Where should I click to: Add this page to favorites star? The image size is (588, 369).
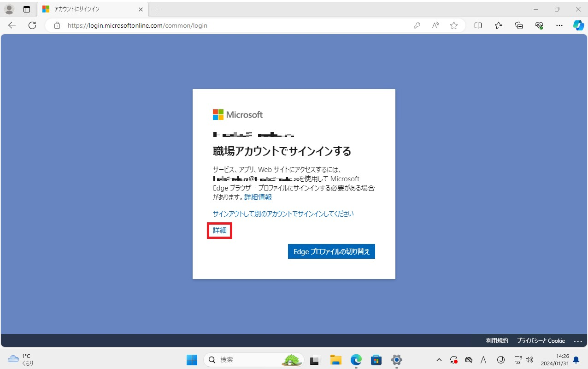(454, 25)
